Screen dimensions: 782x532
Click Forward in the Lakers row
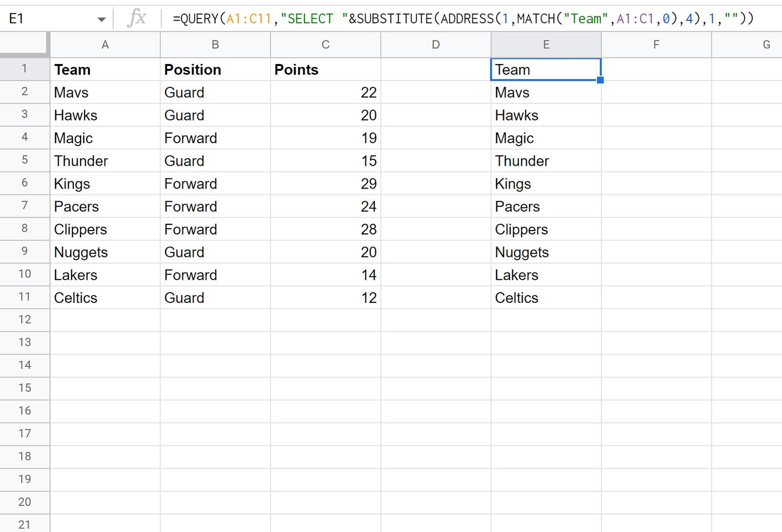coord(215,275)
